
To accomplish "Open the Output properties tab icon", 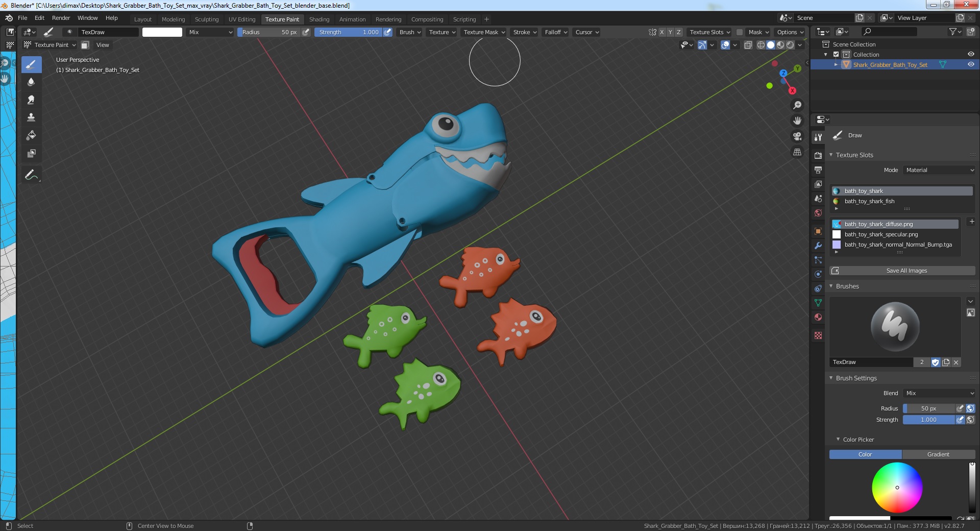I will coord(818,170).
